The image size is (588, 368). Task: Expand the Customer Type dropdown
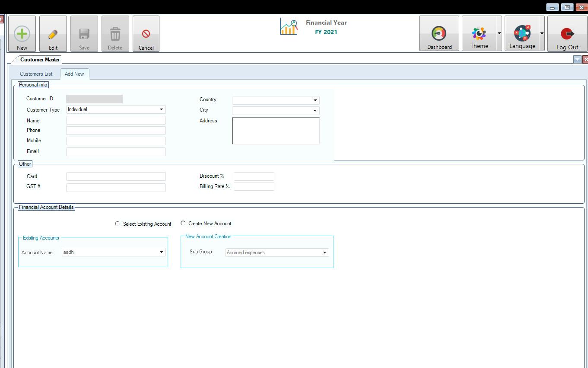(x=161, y=110)
